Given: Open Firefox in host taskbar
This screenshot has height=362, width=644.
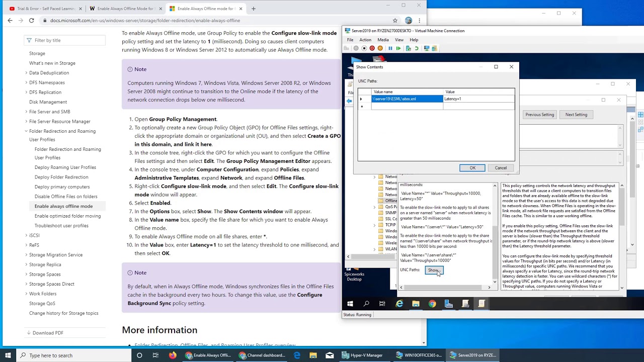Looking at the screenshot, I should pos(173,355).
